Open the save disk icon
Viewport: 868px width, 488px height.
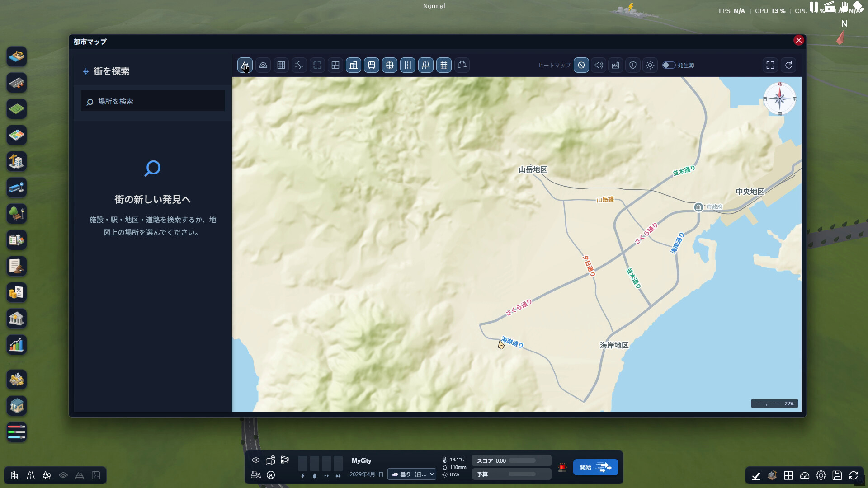837,475
